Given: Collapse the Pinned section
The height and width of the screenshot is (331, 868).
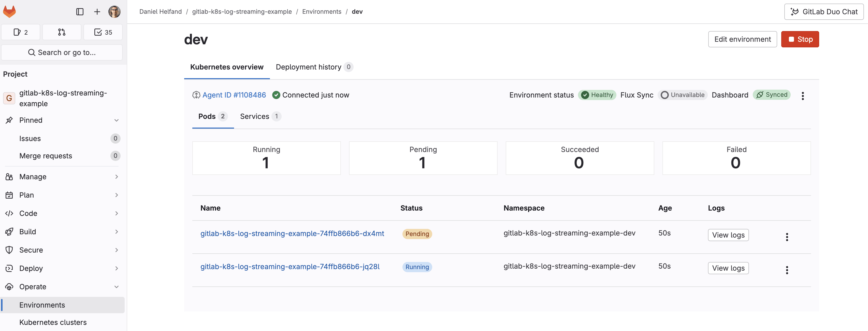Looking at the screenshot, I should coord(62,120).
